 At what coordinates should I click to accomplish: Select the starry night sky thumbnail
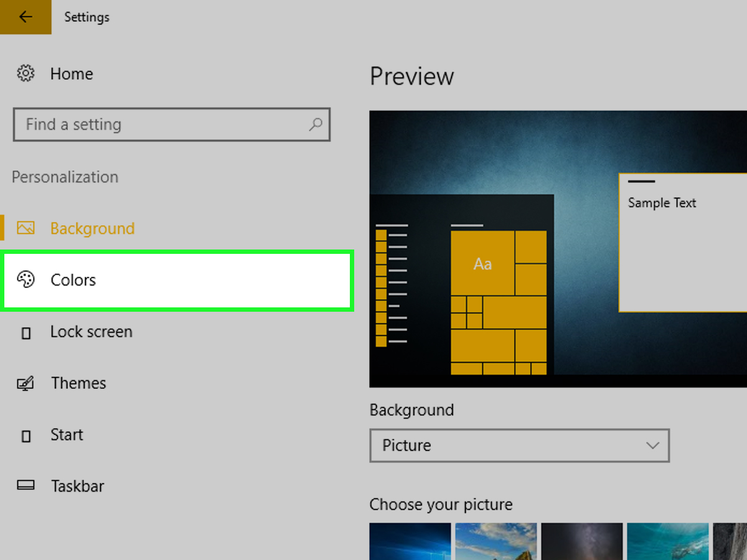[x=582, y=541]
